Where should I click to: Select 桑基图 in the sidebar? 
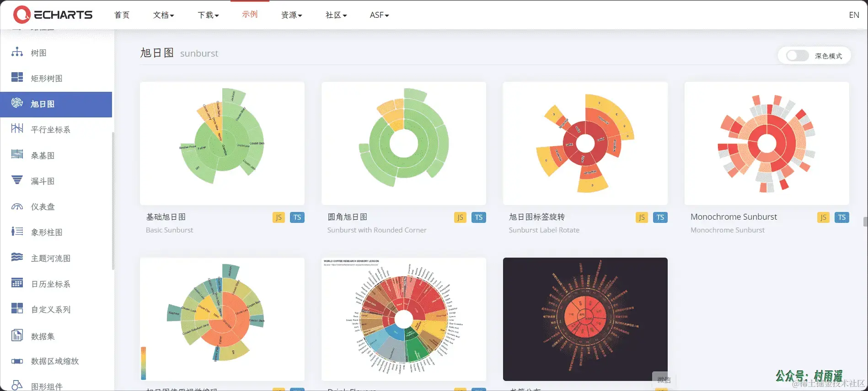[43, 155]
